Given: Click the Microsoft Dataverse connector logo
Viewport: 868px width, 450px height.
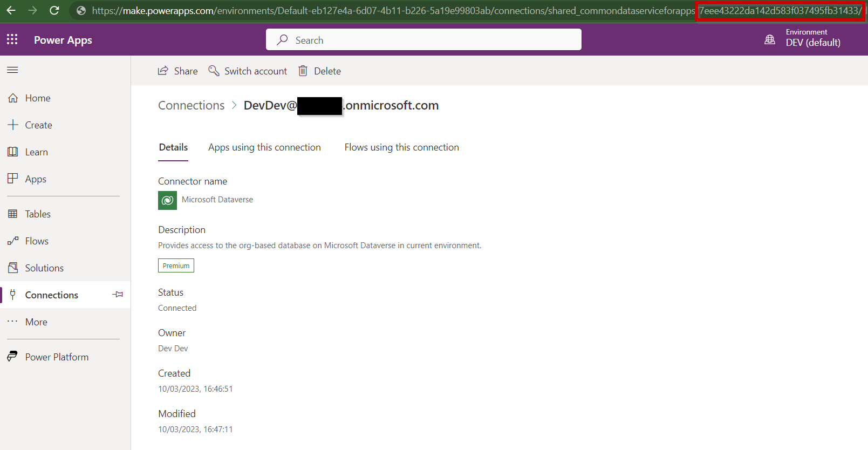Looking at the screenshot, I should click(x=167, y=200).
